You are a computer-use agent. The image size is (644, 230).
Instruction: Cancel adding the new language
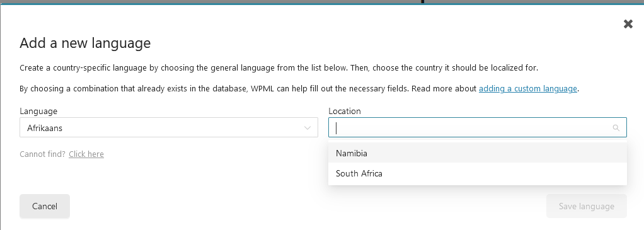(45, 206)
